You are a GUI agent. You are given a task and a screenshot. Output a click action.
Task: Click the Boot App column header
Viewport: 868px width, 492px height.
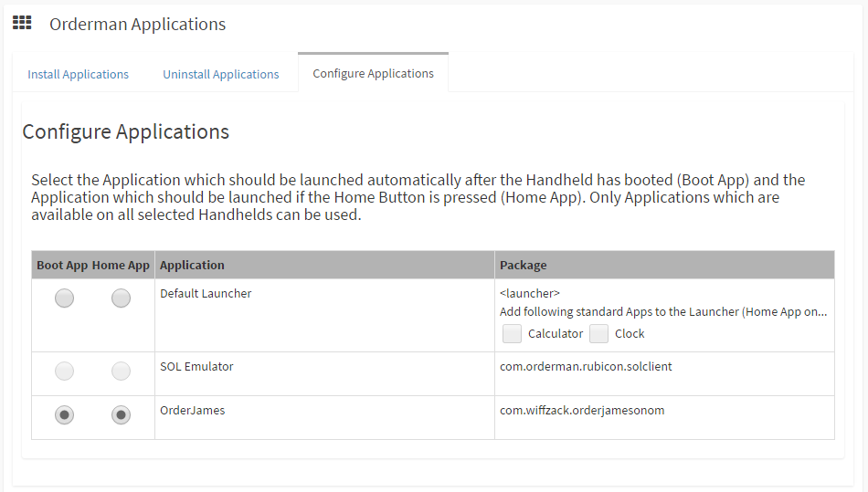[x=62, y=265]
